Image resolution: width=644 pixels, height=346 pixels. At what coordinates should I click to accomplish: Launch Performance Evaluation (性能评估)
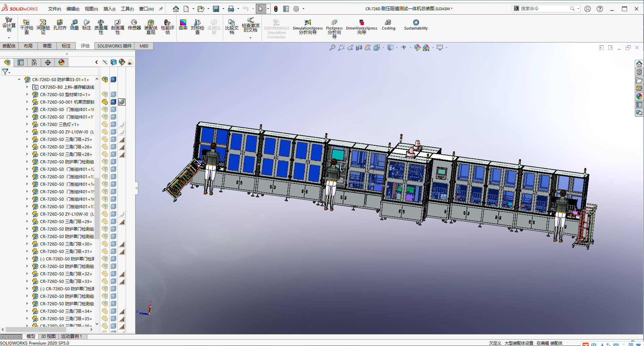pyautogui.click(x=167, y=26)
